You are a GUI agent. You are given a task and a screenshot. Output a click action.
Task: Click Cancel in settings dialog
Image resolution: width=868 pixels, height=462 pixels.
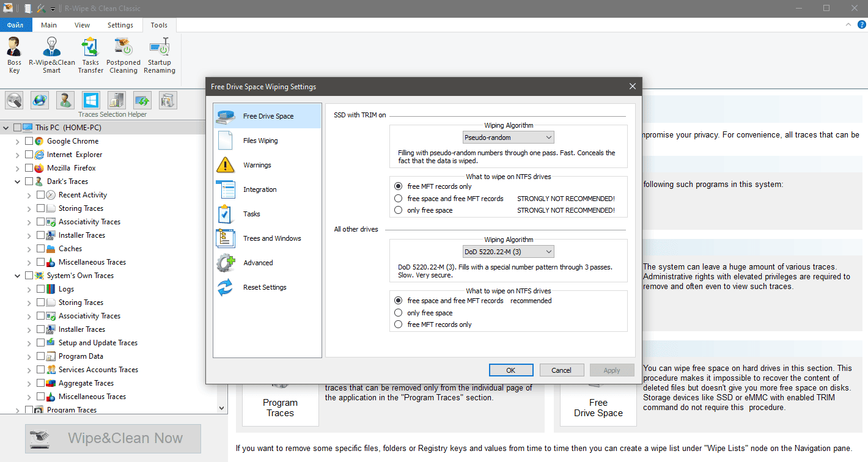pos(561,370)
